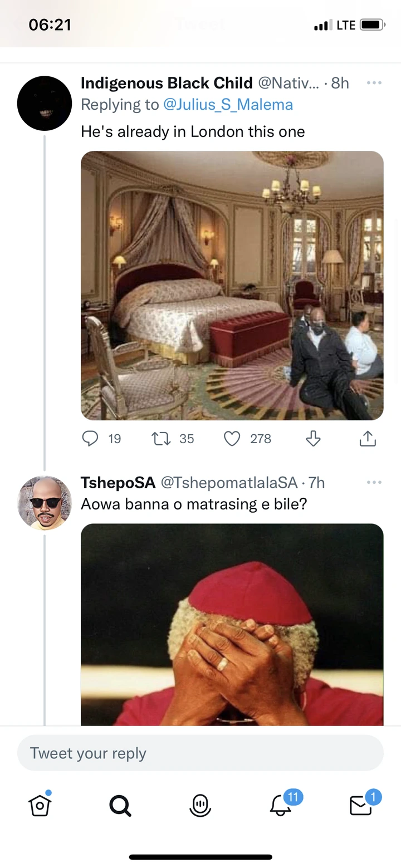
Task: Open the Messages envelope tab
Action: 361,805
